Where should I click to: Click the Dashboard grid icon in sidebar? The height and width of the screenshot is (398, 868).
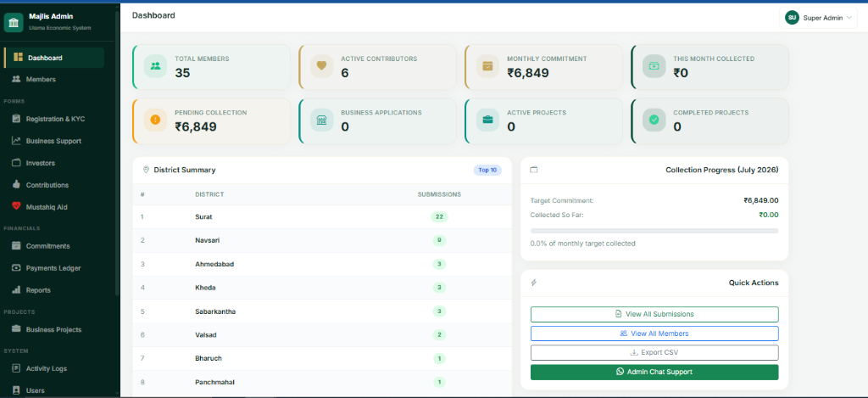point(19,58)
